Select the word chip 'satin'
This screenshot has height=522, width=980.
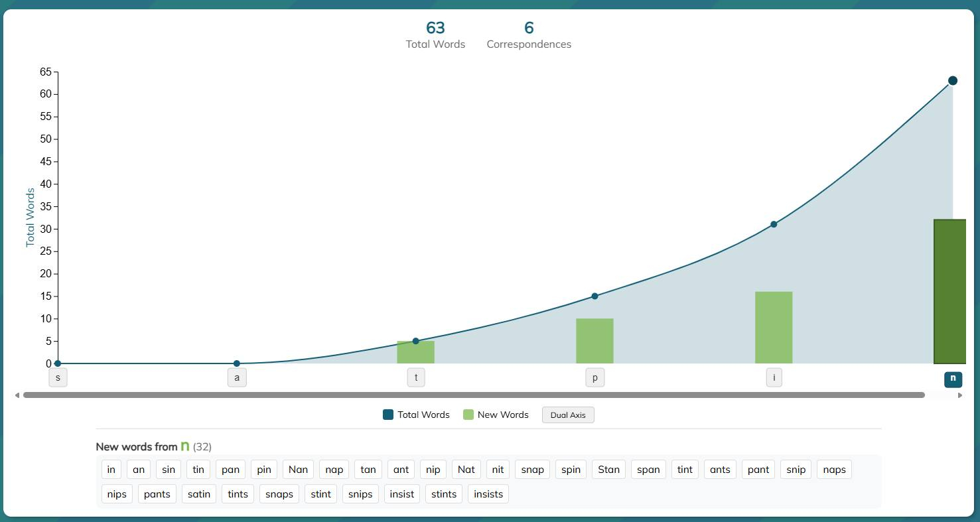tap(199, 494)
